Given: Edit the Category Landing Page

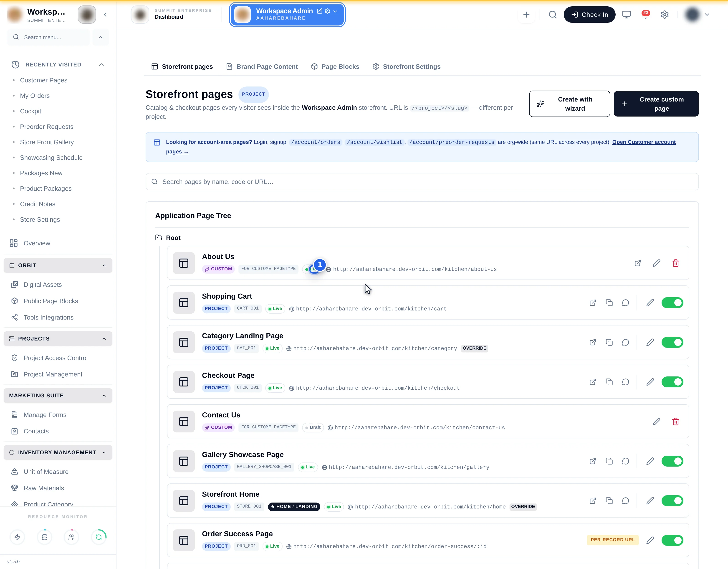Looking at the screenshot, I should click(x=650, y=343).
